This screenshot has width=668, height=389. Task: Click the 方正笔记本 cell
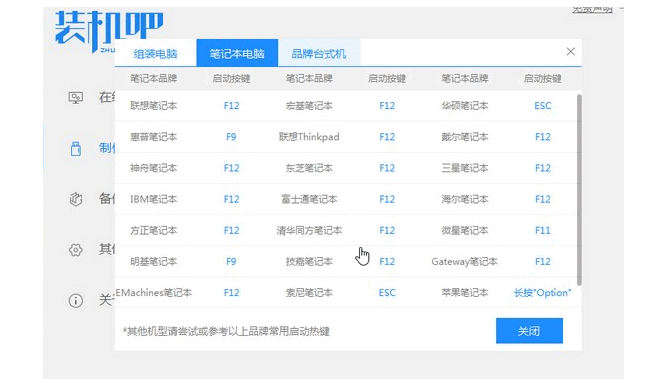pyautogui.click(x=153, y=231)
